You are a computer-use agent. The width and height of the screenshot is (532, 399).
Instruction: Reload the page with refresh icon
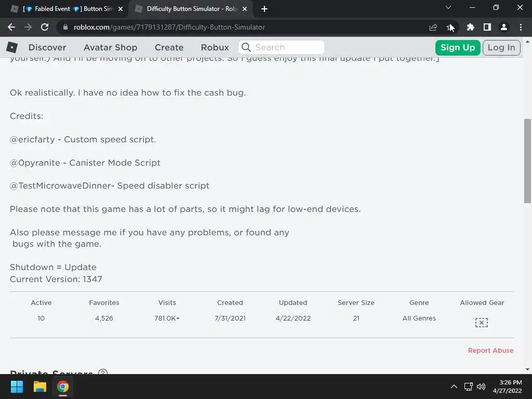pos(45,27)
